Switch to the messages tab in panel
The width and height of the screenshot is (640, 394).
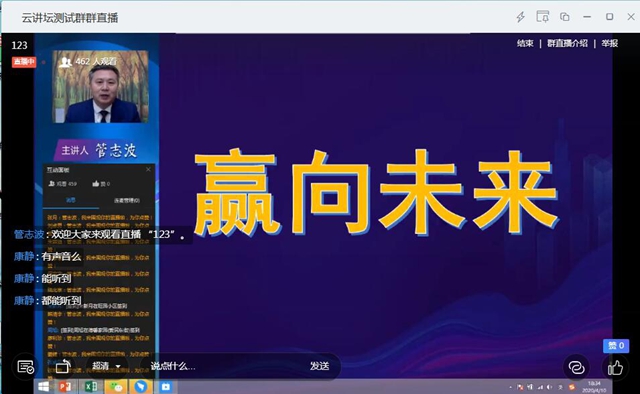(x=71, y=200)
